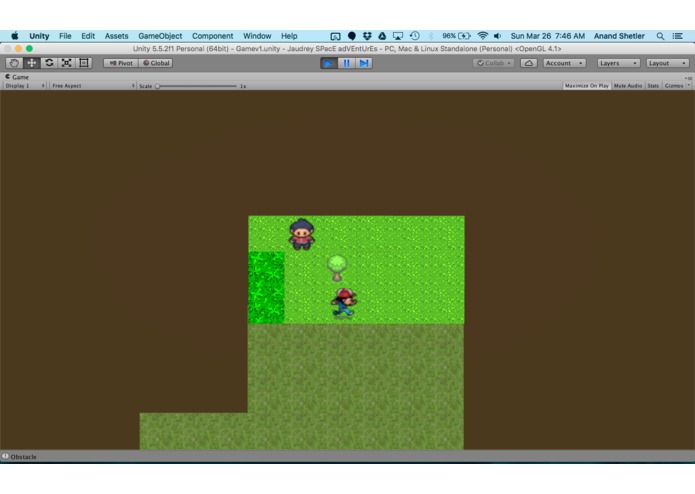This screenshot has height=494, width=695.
Task: Open the File menu
Action: pyautogui.click(x=65, y=36)
